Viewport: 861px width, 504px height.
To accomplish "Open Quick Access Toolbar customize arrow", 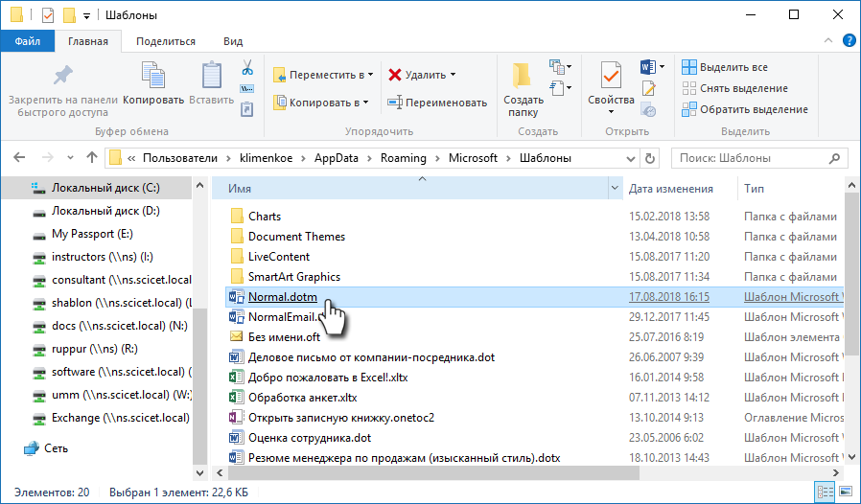I will [86, 15].
